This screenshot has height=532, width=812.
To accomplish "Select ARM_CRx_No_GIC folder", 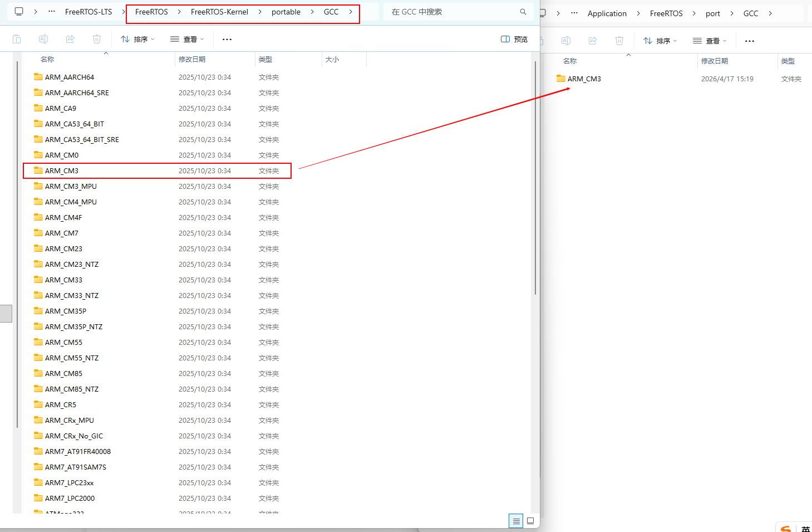I will [x=74, y=436].
